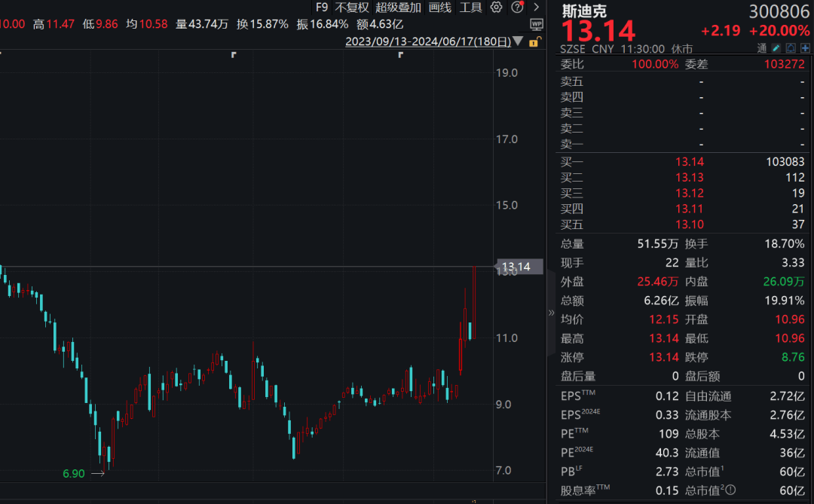Open the date range dropdown triangle
The height and width of the screenshot is (504, 814).
pos(517,42)
